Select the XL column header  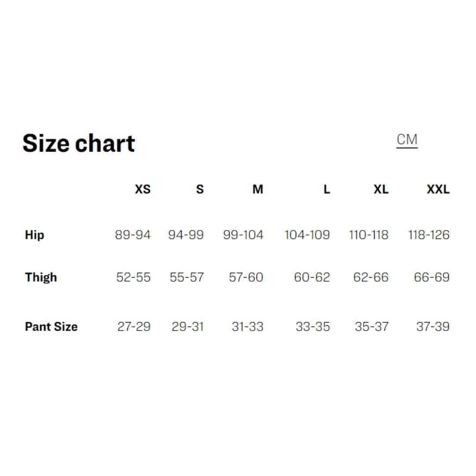point(381,190)
